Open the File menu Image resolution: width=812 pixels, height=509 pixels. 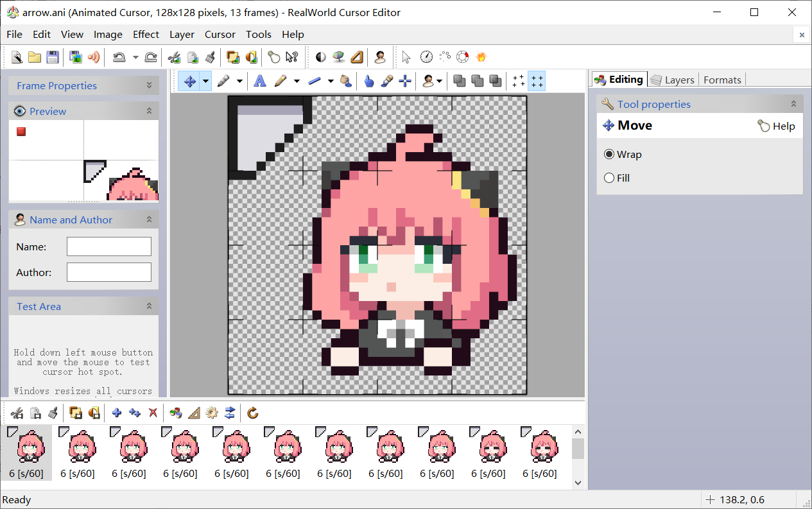tap(14, 35)
